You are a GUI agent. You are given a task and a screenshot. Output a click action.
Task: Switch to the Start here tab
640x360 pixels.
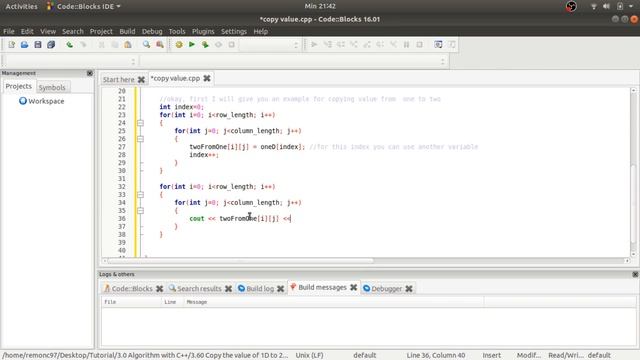118,79
